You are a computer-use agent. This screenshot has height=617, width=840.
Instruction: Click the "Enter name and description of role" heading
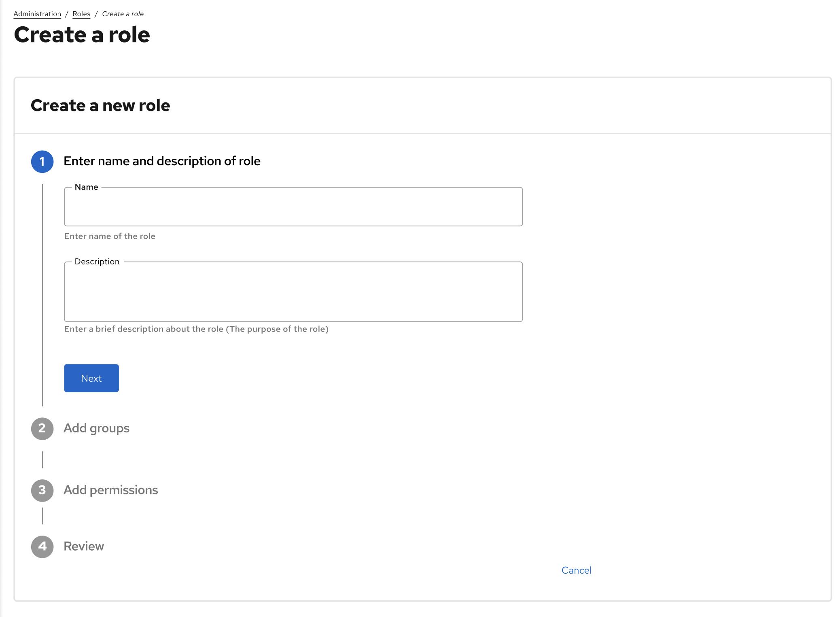[162, 161]
